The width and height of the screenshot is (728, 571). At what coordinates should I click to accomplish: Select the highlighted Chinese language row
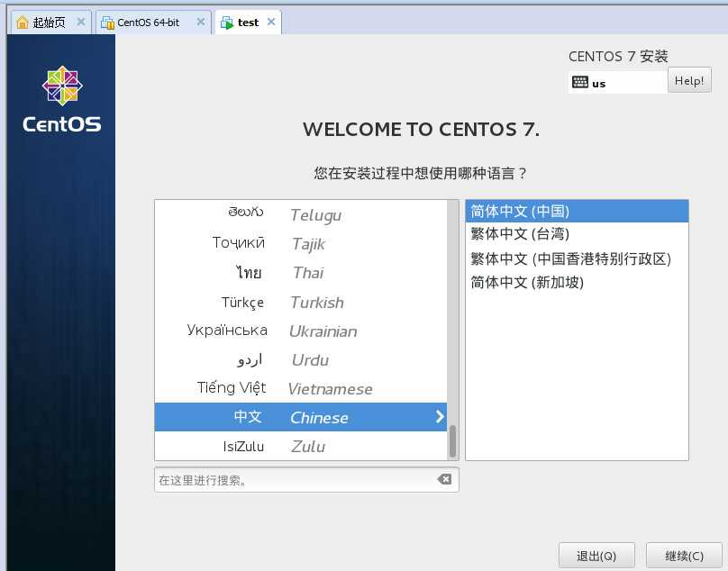pyautogui.click(x=301, y=417)
